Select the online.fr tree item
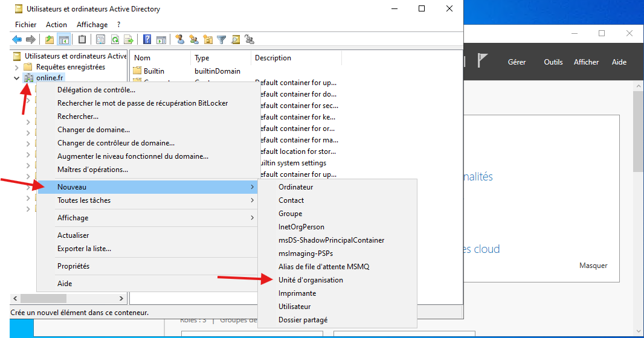644x338 pixels. [50, 77]
